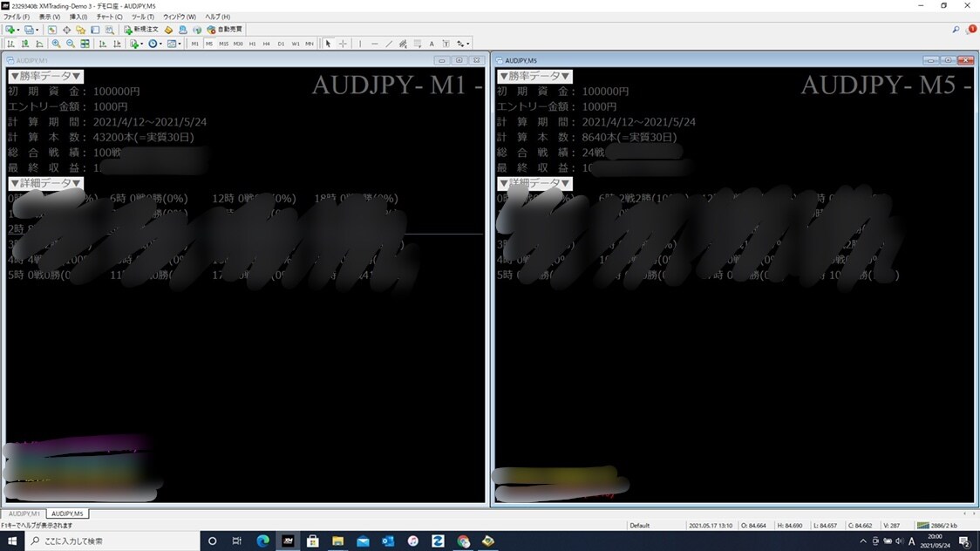The width and height of the screenshot is (980, 551).
Task: Tile windows with the grid icon
Action: [x=85, y=44]
